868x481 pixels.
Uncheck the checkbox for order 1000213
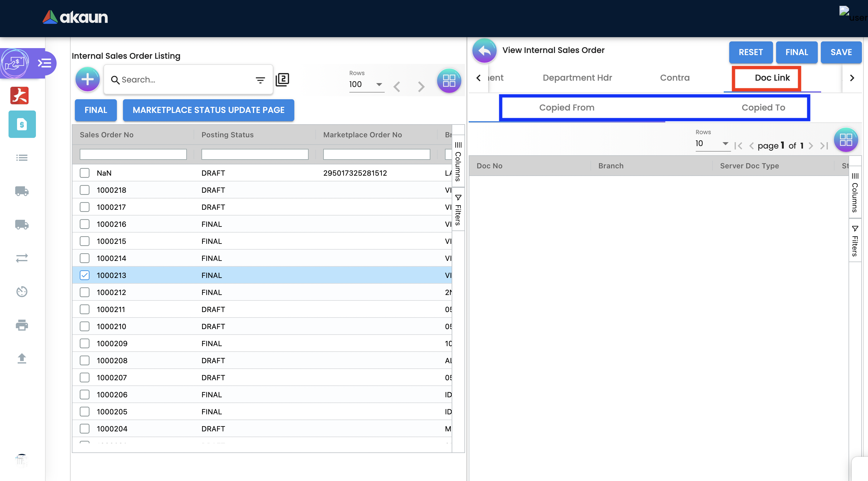coord(84,275)
